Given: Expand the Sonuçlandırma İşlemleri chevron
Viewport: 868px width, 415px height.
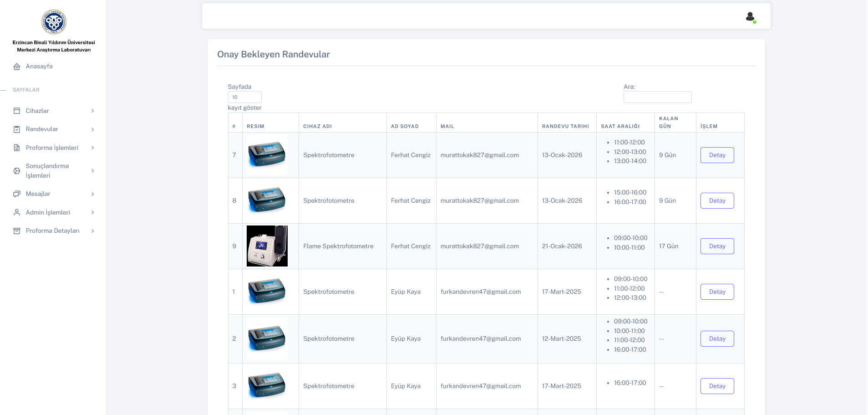Looking at the screenshot, I should 92,171.
